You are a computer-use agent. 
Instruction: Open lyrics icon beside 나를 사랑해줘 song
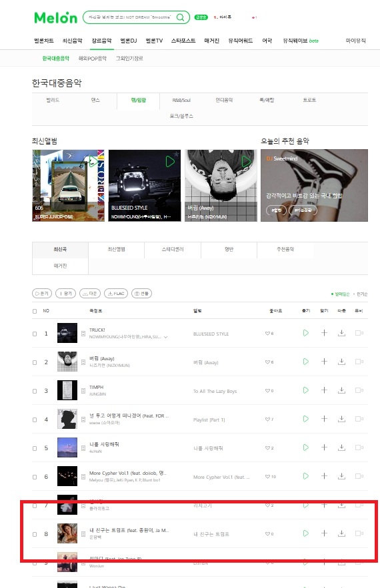(x=83, y=448)
